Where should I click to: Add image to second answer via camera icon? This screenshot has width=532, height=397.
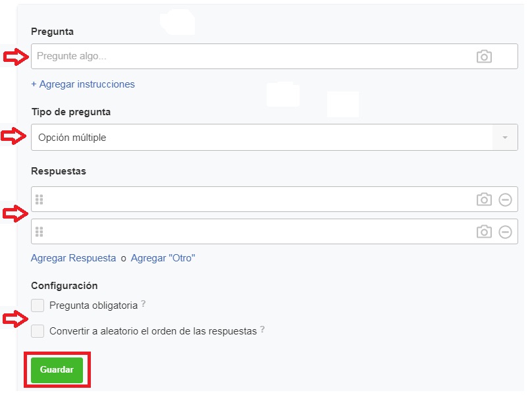484,232
